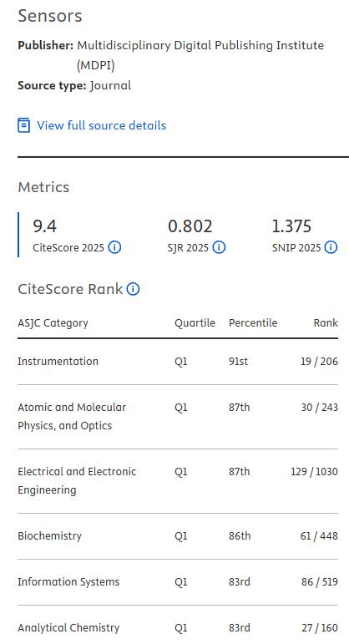
Task: Open the View full source details link
Action: coord(101,125)
